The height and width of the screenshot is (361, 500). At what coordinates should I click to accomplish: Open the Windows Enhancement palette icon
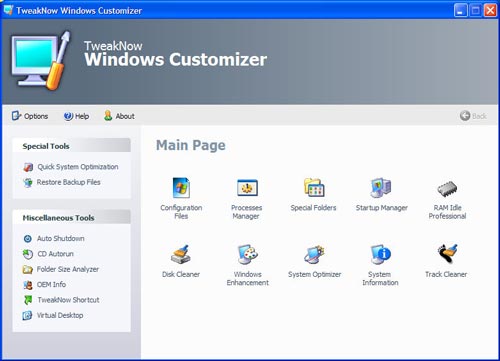coord(247,255)
